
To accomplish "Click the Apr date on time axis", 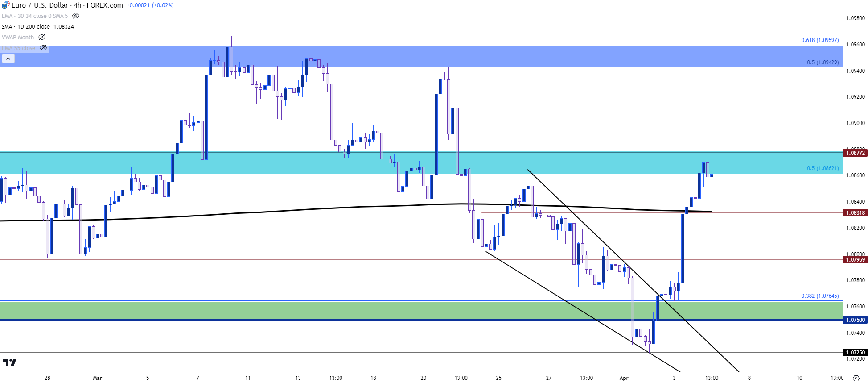I will click(x=624, y=378).
